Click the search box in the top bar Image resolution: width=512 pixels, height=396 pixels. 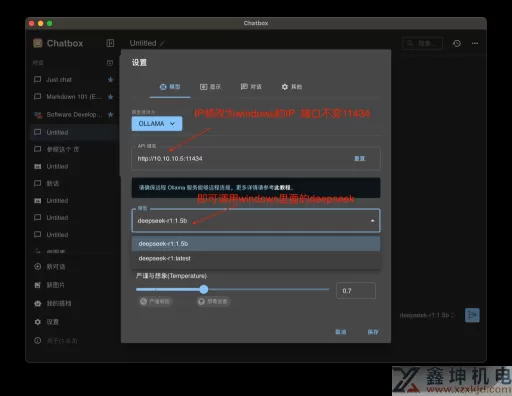423,43
